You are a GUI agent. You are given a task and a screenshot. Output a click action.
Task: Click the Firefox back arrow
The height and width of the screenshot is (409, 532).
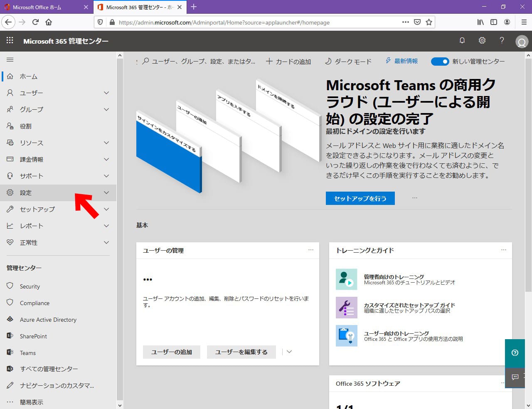coord(8,22)
